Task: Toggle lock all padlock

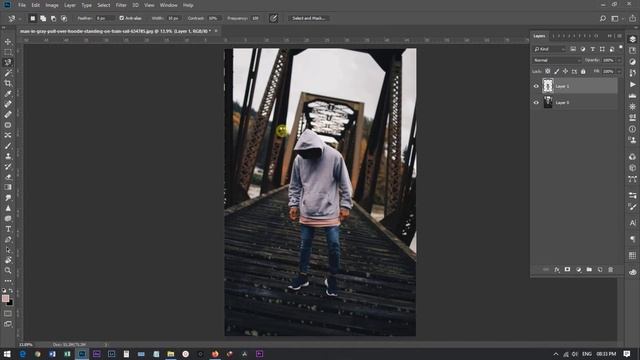Action: coord(583,71)
